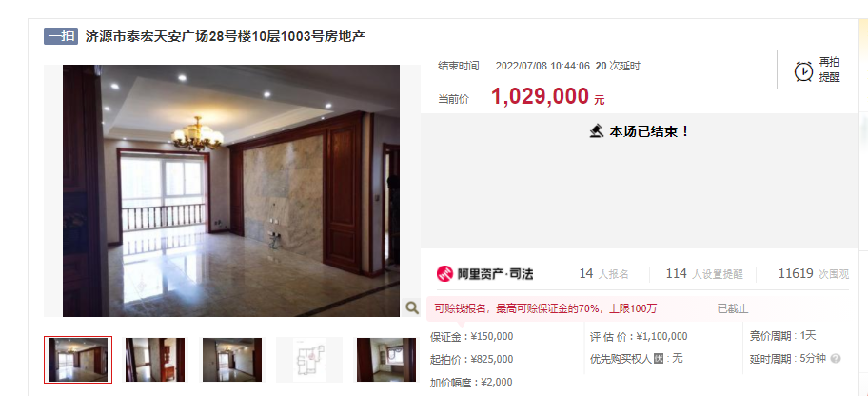868x396 pixels.
Task: Open the listing title 济源市泰宏天安广场
Action: 226,36
